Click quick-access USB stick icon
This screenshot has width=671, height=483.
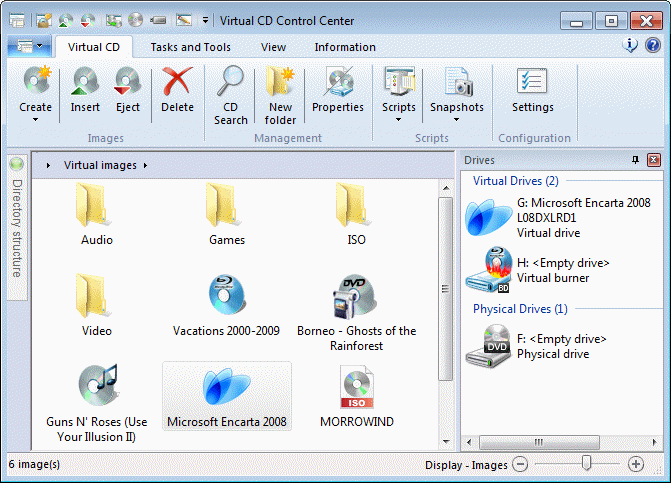tap(158, 20)
